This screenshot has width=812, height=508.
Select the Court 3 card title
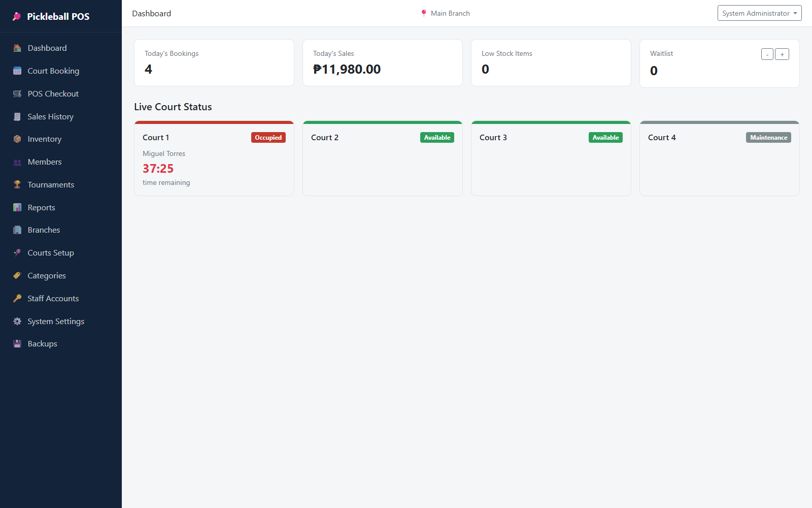coord(493,138)
